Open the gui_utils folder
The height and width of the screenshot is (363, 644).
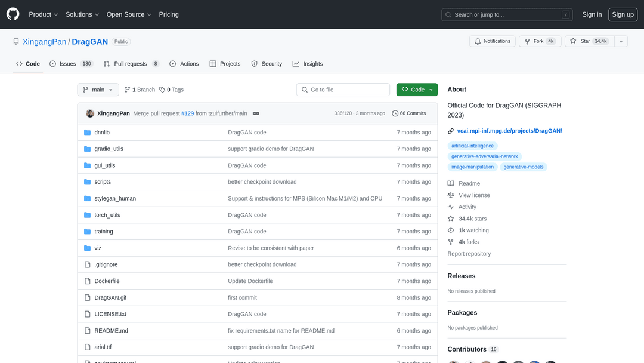pos(105,165)
